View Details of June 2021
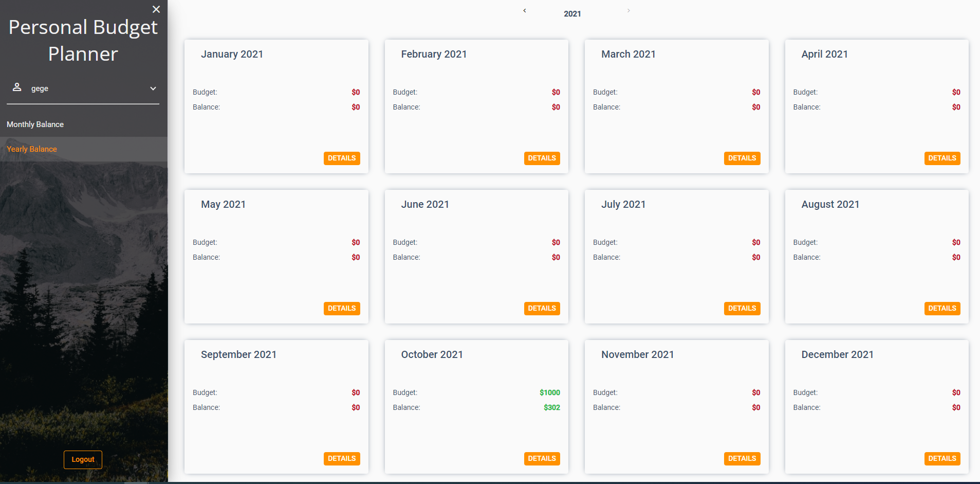Viewport: 980px width, 484px height. [x=542, y=309]
